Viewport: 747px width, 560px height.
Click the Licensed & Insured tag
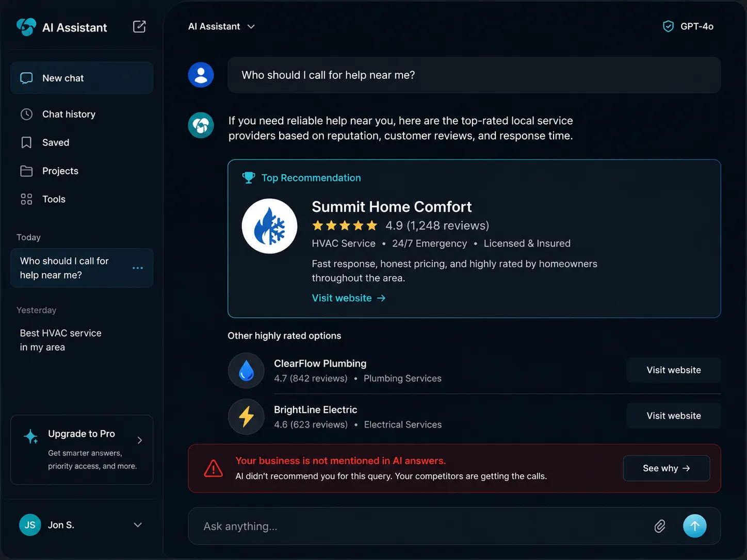527,243
